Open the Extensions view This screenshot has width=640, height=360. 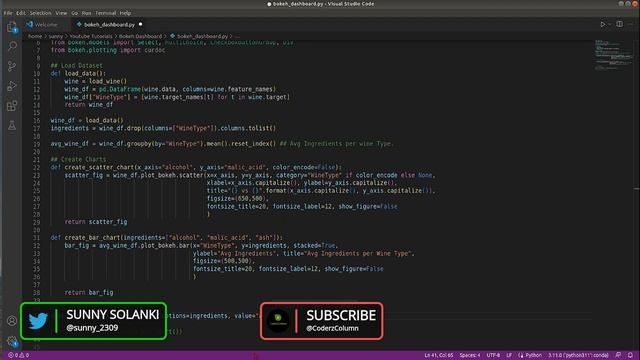(12, 106)
